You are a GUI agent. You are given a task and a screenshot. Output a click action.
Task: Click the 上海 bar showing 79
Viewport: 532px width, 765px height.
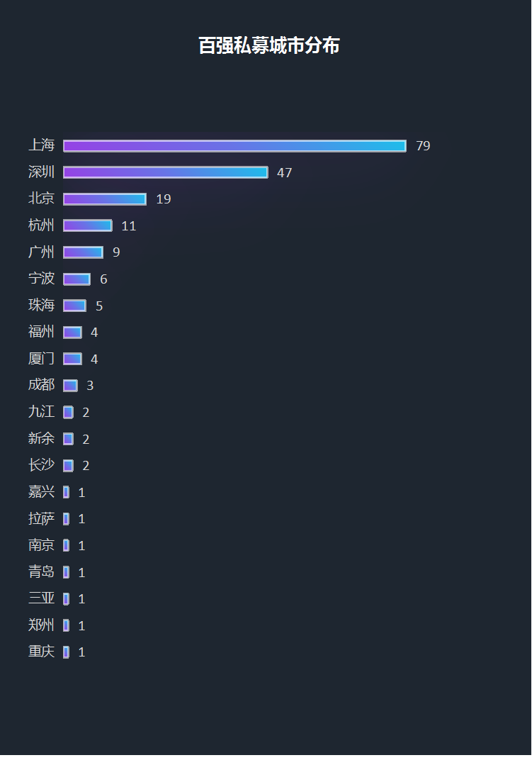pyautogui.click(x=234, y=146)
